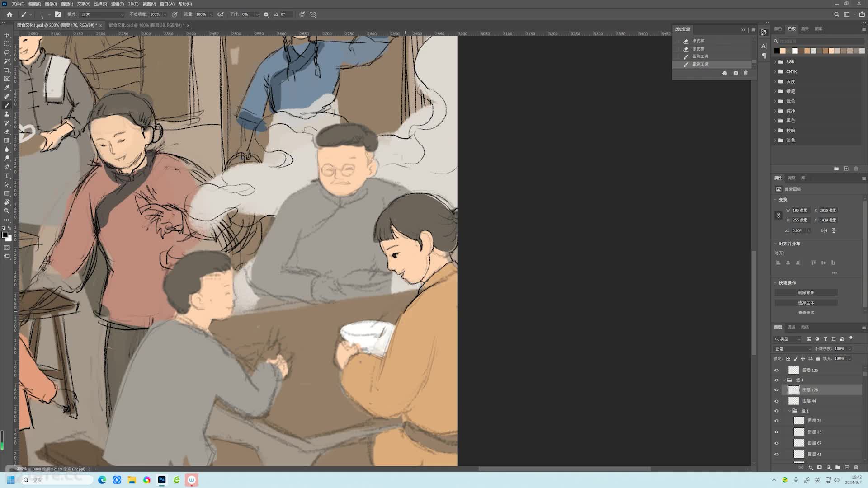Click the Home icon in options bar
The width and height of the screenshot is (868, 488).
click(x=9, y=14)
